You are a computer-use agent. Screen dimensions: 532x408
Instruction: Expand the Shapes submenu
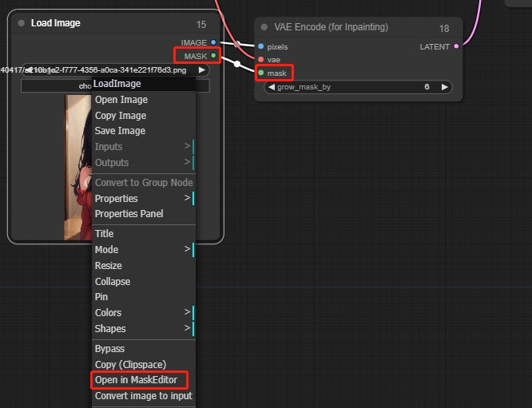(144, 329)
